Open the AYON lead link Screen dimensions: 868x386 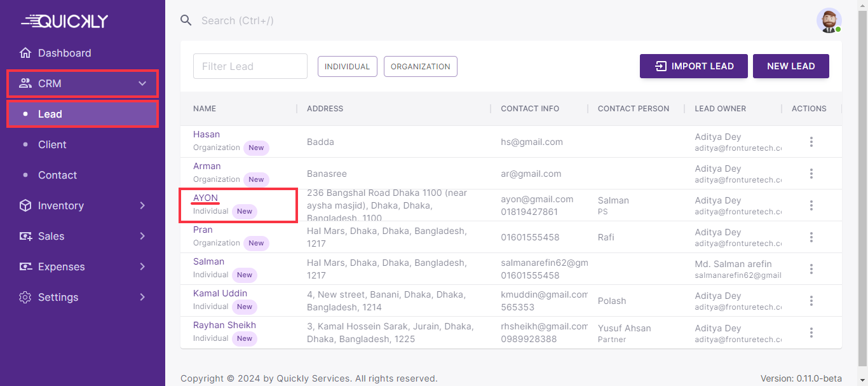coord(205,198)
